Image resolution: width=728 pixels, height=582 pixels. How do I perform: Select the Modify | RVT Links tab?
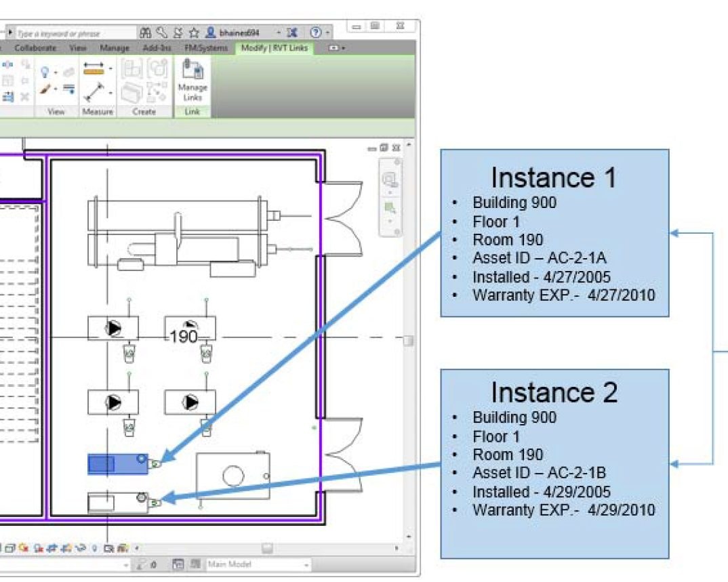click(275, 48)
